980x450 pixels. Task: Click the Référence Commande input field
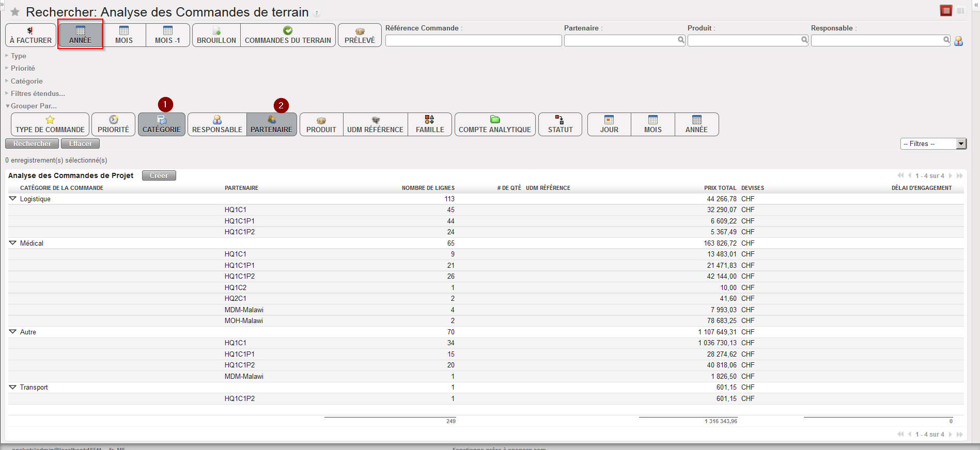click(x=473, y=40)
